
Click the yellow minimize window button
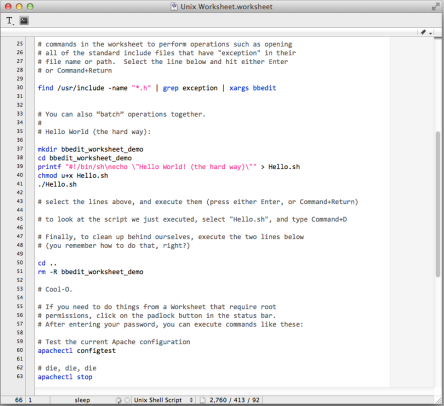[x=19, y=6]
